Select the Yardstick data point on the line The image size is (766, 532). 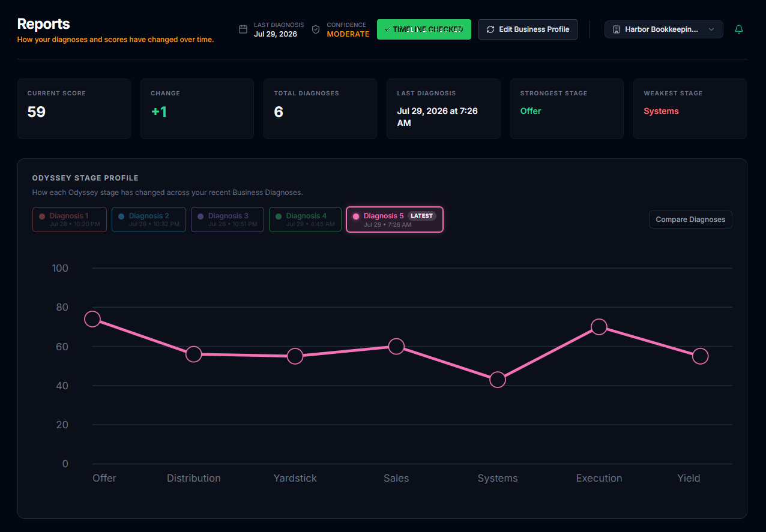[295, 356]
